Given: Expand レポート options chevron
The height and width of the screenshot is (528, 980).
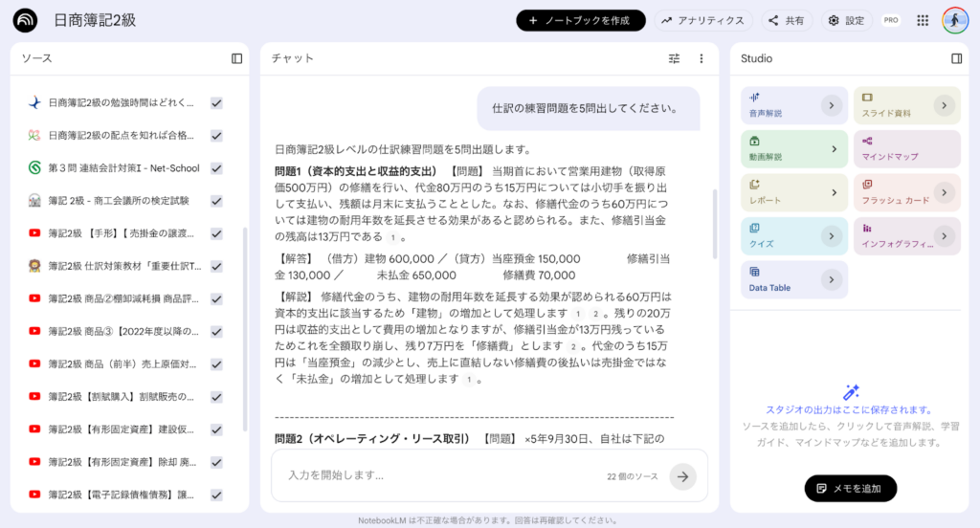Looking at the screenshot, I should click(834, 192).
